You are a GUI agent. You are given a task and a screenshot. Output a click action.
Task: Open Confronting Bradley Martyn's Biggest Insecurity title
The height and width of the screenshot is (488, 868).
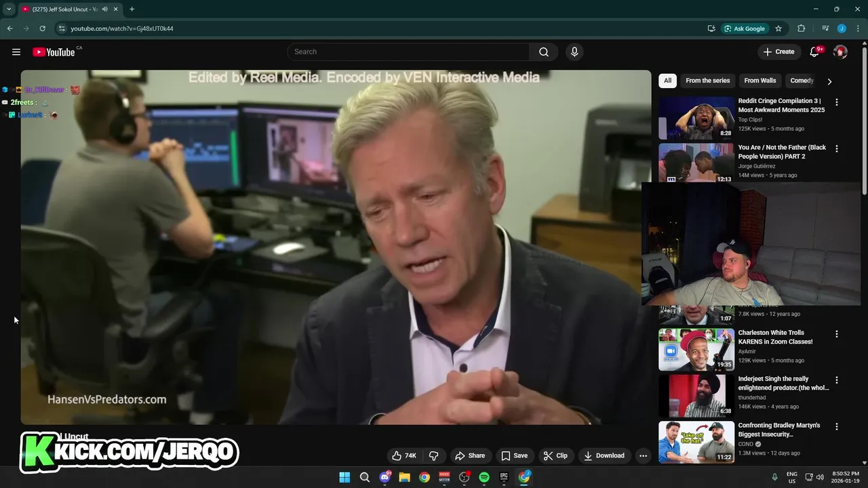[x=779, y=430]
